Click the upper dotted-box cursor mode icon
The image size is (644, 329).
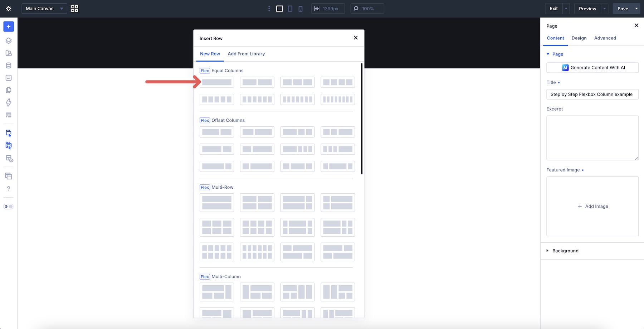9,134
